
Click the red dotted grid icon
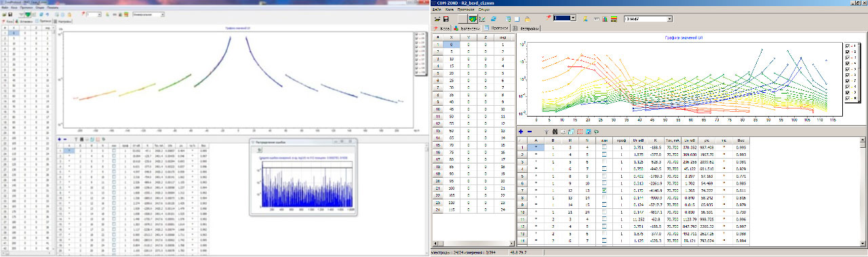click(580, 132)
